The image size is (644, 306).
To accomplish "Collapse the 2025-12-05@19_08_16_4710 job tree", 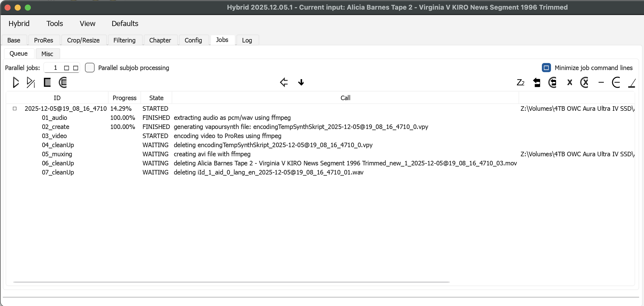I will [x=15, y=108].
